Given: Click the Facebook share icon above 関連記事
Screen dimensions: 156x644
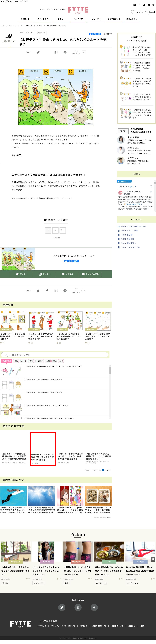Looking at the screenshot, I should 47,290.
